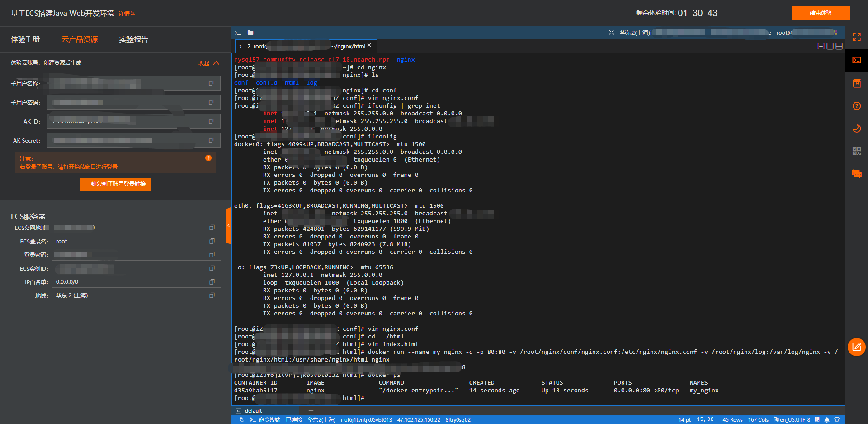This screenshot has height=424, width=868.
Task: Open help question mark icon in right sidebar
Action: (x=857, y=106)
